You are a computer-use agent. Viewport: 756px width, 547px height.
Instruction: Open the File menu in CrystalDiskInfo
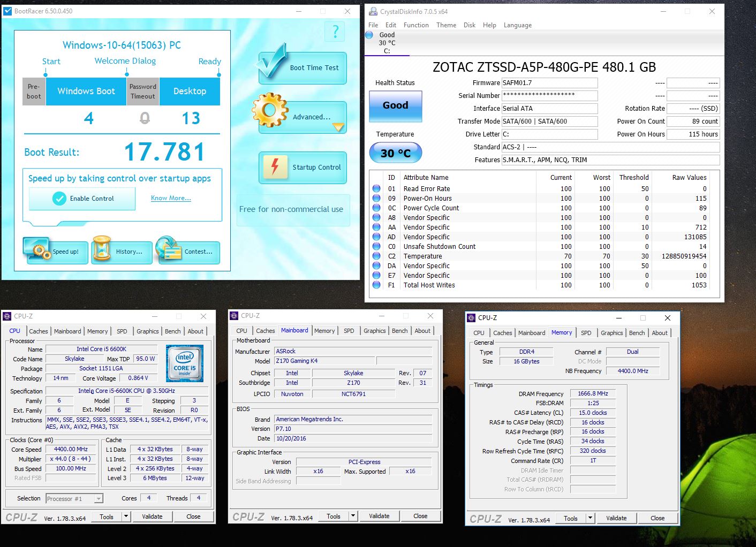pyautogui.click(x=373, y=25)
